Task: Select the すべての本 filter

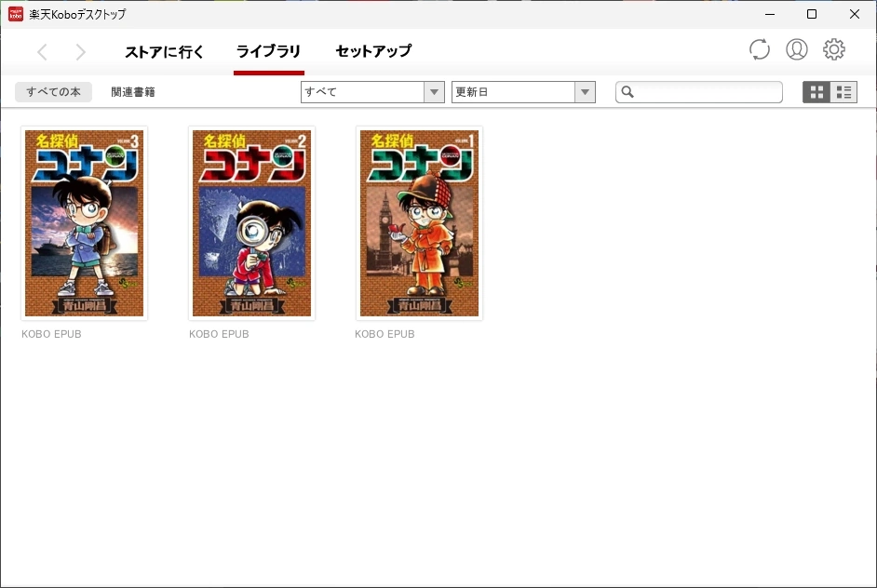Action: pos(53,92)
